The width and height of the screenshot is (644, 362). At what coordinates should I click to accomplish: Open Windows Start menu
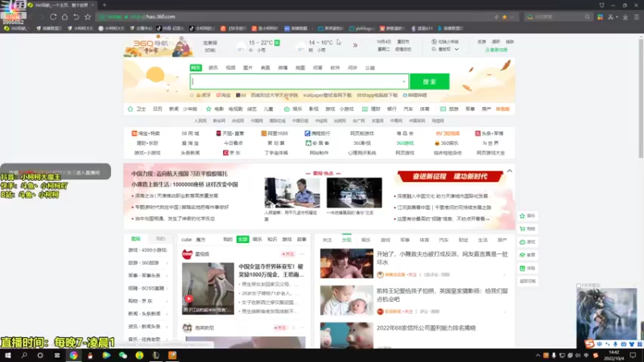click(8, 356)
